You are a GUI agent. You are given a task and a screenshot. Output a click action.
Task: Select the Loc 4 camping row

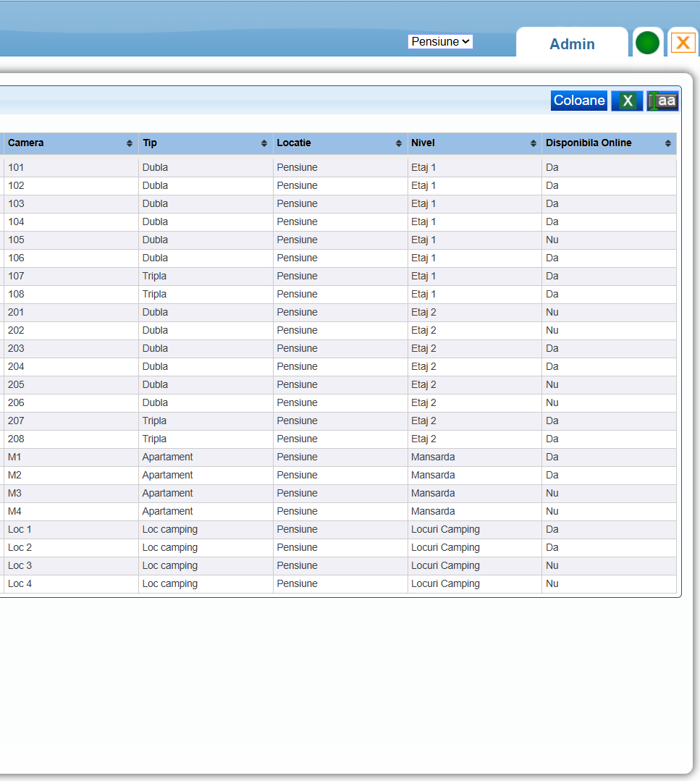tap(20, 583)
